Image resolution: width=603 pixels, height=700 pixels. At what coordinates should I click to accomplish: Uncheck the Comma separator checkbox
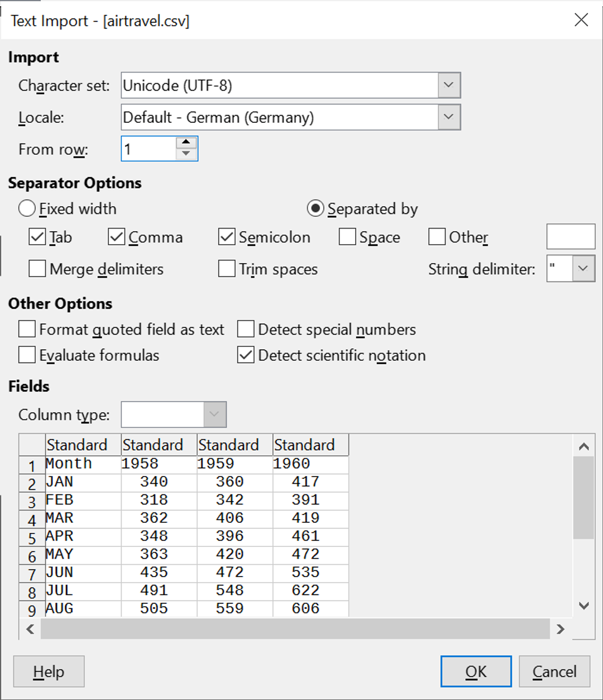(x=117, y=237)
